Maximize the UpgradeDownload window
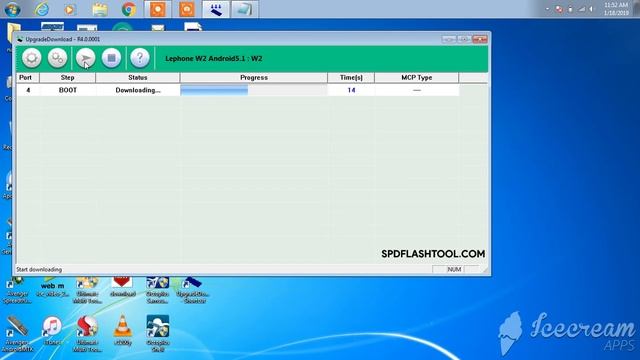 coord(464,39)
